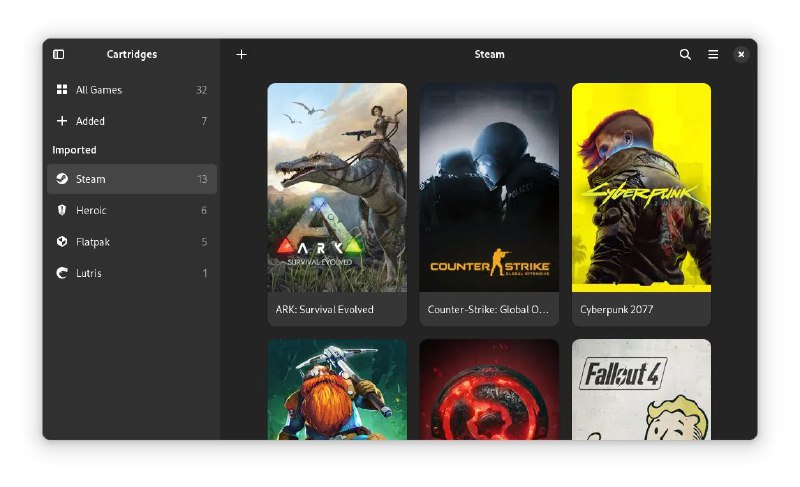800x487 pixels.
Task: Open ARK: Survival Evolved cover
Action: tap(337, 187)
